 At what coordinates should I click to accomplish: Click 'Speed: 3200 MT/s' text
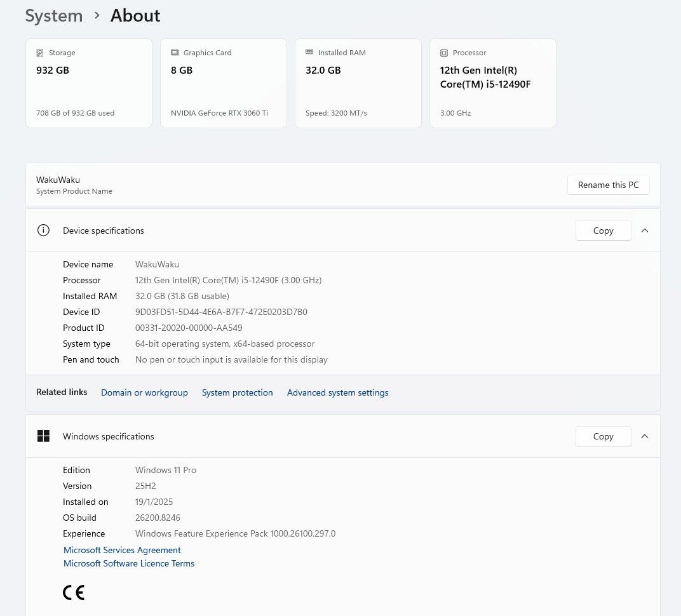336,113
